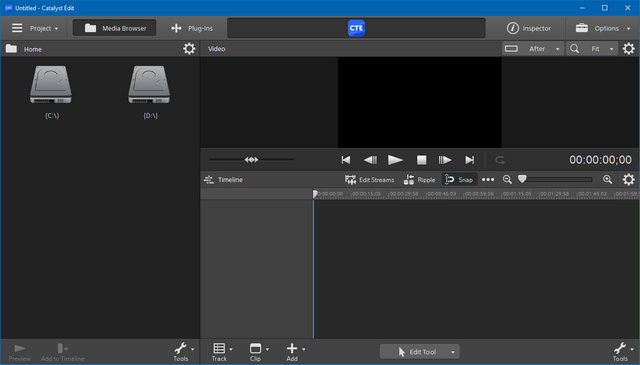Toggle Edit Streams mode
The width and height of the screenshot is (640, 365).
[369, 180]
